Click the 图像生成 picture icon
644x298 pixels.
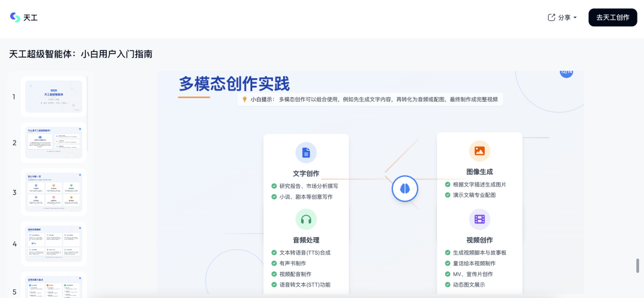click(x=479, y=151)
